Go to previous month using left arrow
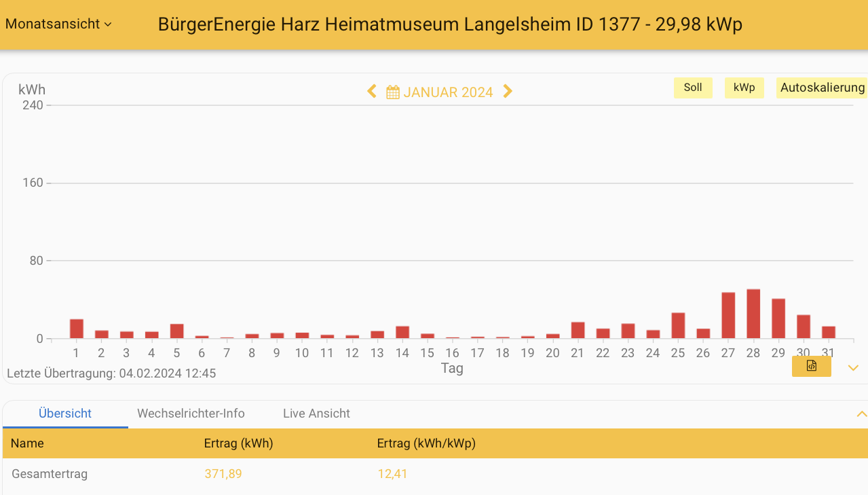The width and height of the screenshot is (868, 495). click(x=371, y=91)
